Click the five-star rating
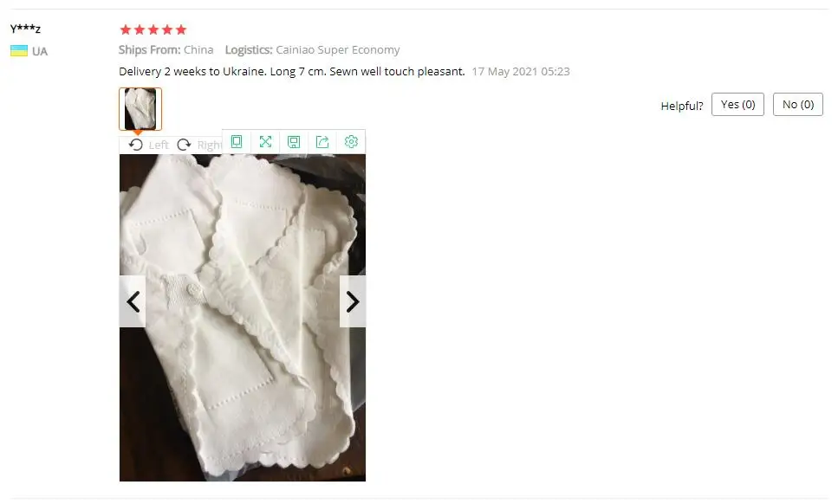The image size is (838, 504). 153,29
